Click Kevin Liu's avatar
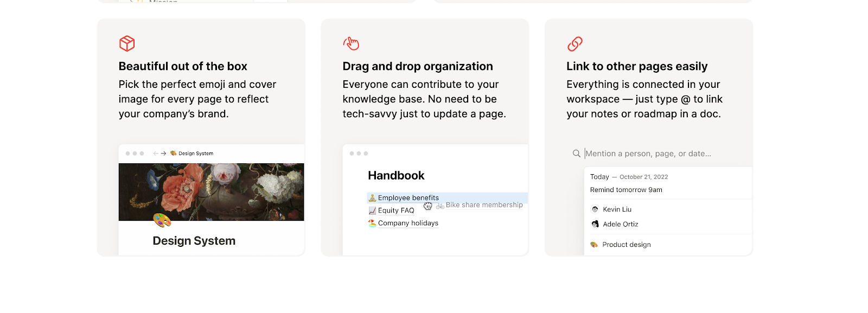 (595, 209)
